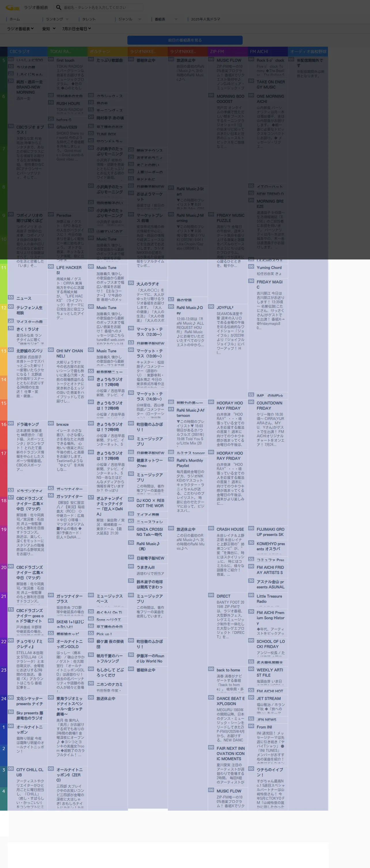The image size is (370, 868).
Task: Select the FM AICHI station header
Action: pyautogui.click(x=268, y=52)
